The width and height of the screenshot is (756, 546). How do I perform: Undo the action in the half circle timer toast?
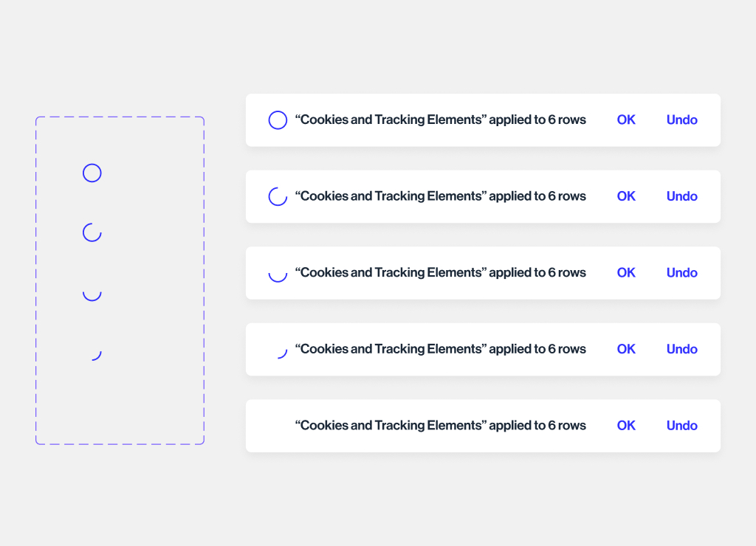click(681, 273)
